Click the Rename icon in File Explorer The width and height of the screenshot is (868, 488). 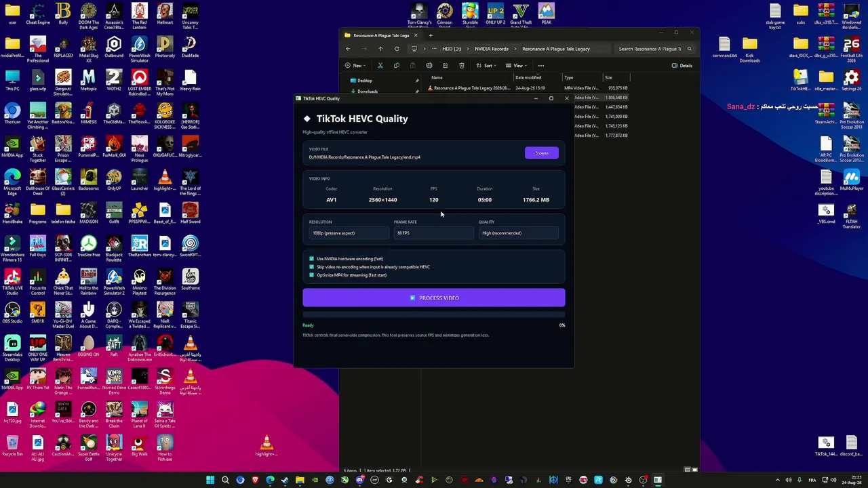coord(429,66)
